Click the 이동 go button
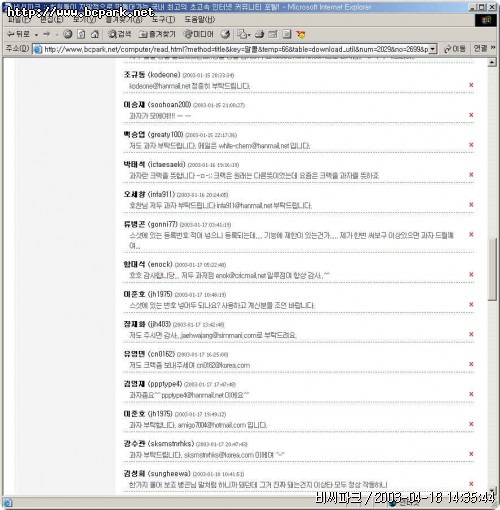500x510 pixels. pyautogui.click(x=455, y=49)
